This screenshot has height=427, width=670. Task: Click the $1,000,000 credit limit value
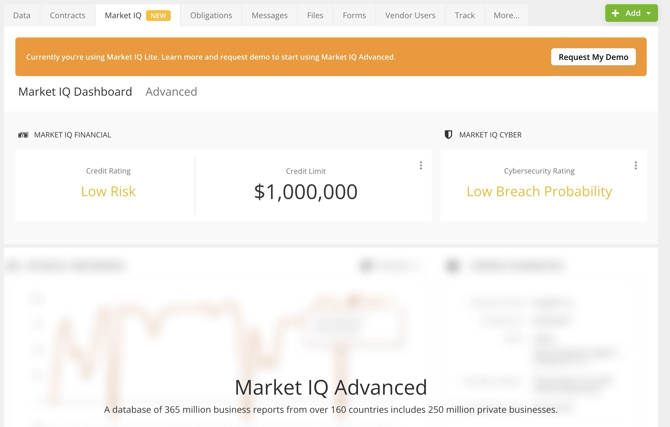click(306, 191)
